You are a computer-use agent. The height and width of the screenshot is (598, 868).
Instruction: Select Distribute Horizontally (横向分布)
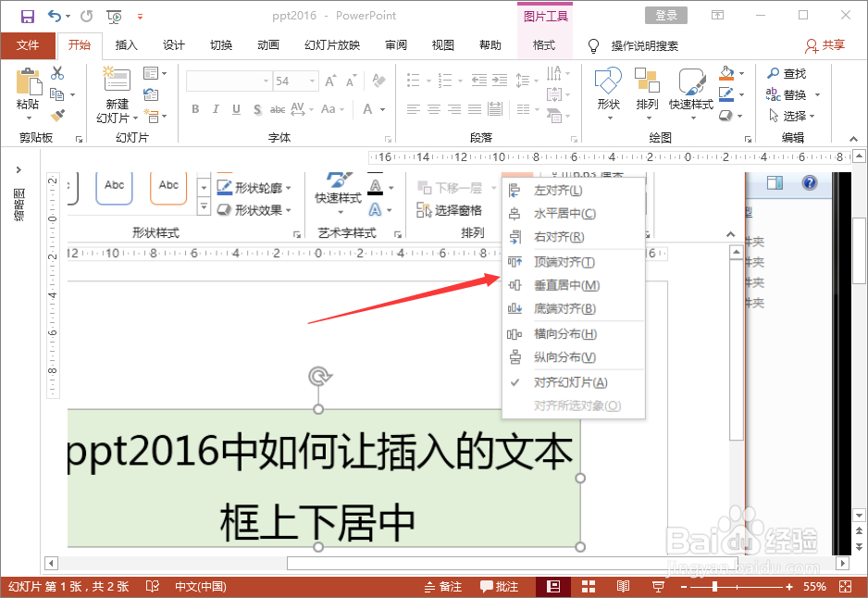click(574, 334)
